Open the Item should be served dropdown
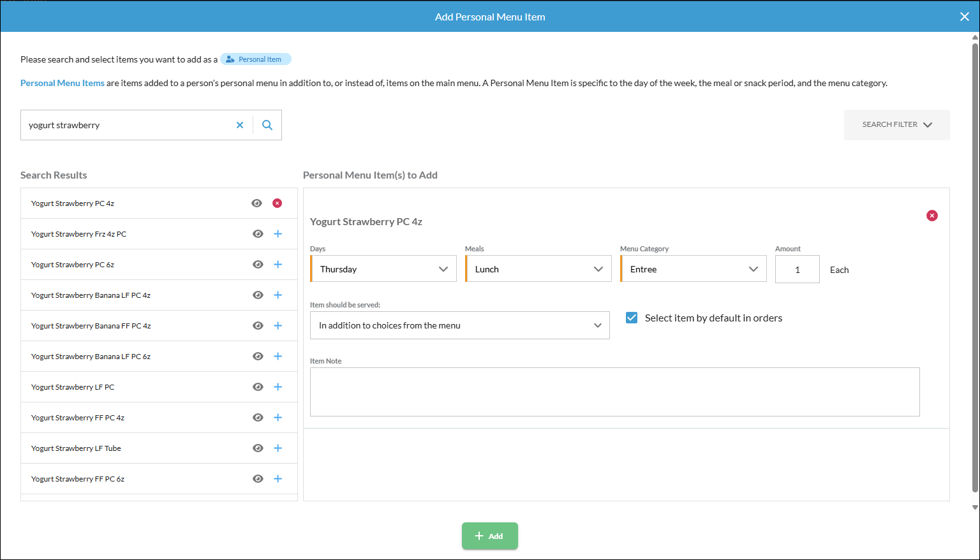The width and height of the screenshot is (980, 560). (x=459, y=325)
